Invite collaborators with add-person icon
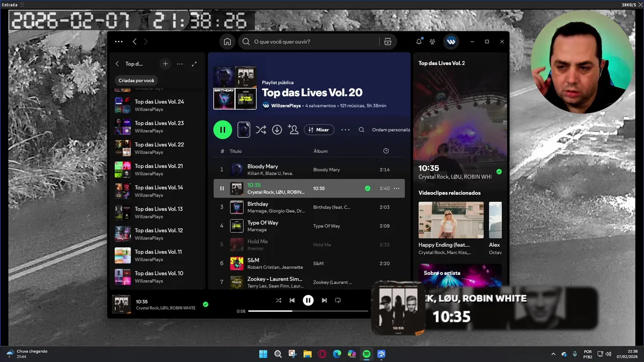Viewport: 644px width, 362px height. tap(293, 130)
